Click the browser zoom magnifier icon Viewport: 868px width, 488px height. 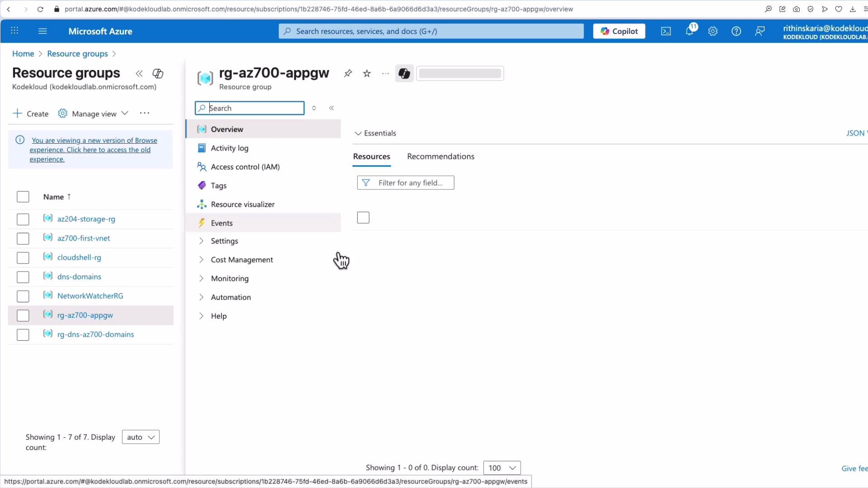coord(768,9)
